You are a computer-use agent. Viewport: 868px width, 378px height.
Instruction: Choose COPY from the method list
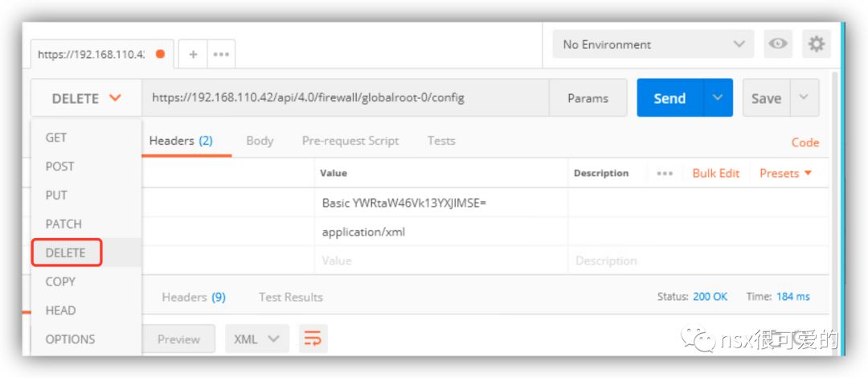tap(86, 281)
